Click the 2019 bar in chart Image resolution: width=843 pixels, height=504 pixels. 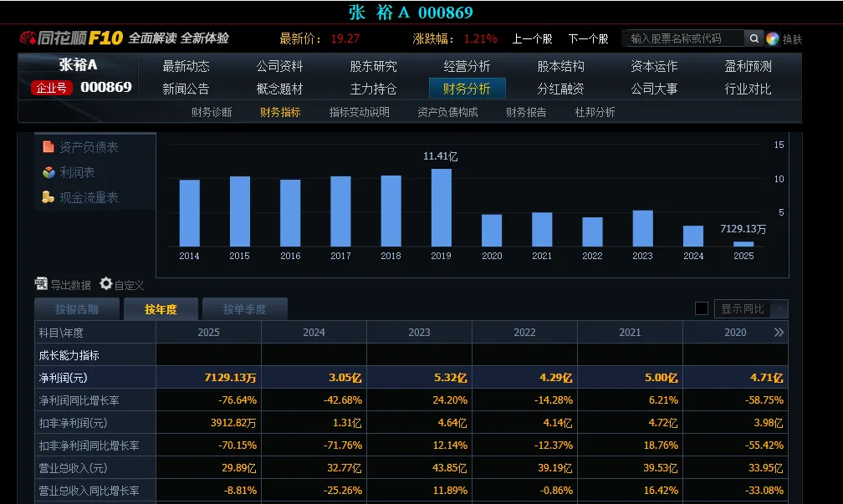[442, 208]
